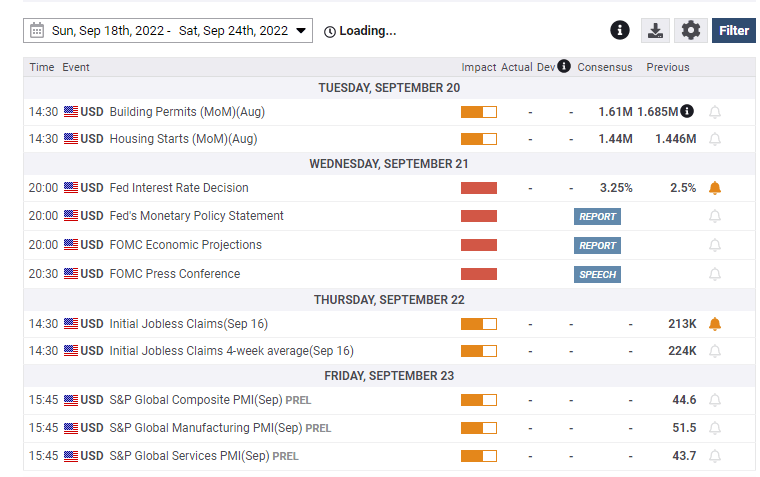Click the SPEECH badge for FOMC Press Conference
The image size is (760, 477).
pyautogui.click(x=597, y=274)
